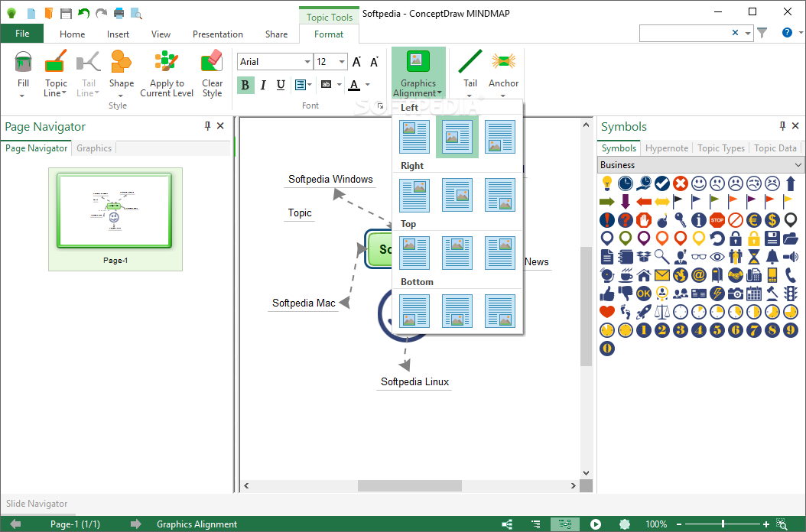
Task: Clear the search box with X
Action: [x=735, y=33]
